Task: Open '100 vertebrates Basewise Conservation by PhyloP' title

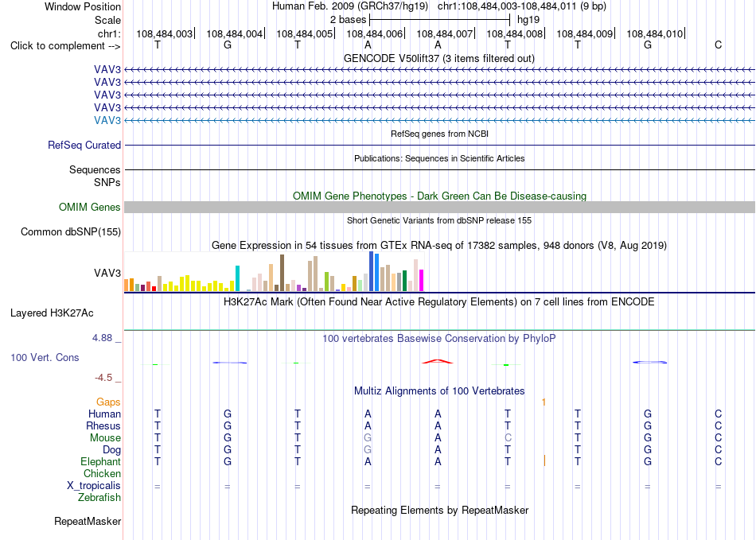Action: pos(439,339)
